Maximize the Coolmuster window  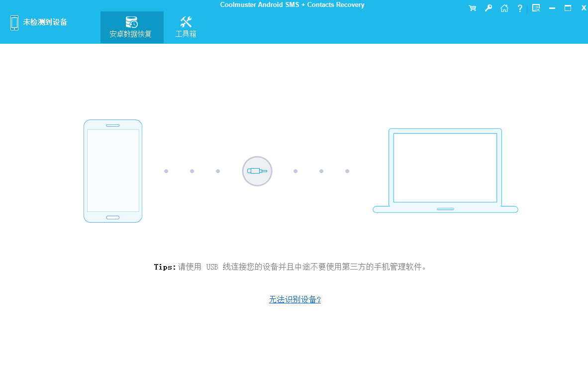(568, 8)
